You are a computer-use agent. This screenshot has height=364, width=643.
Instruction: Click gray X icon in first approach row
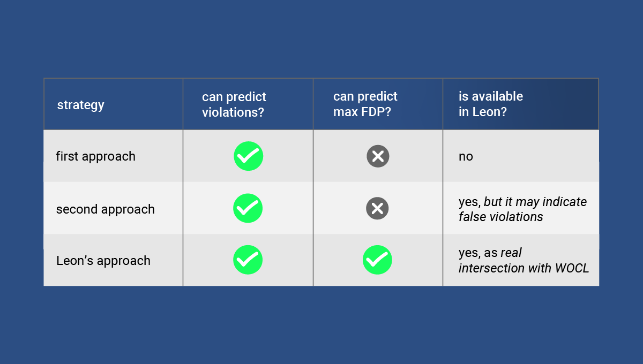coord(378,156)
